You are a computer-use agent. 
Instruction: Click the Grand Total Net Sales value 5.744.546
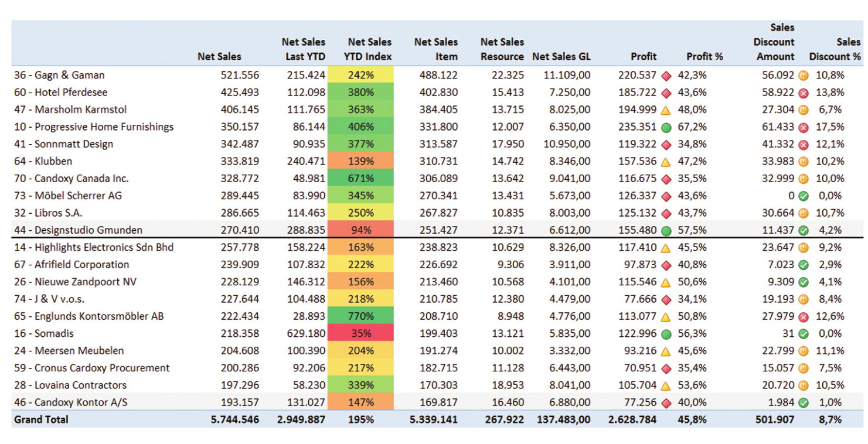coord(236,419)
